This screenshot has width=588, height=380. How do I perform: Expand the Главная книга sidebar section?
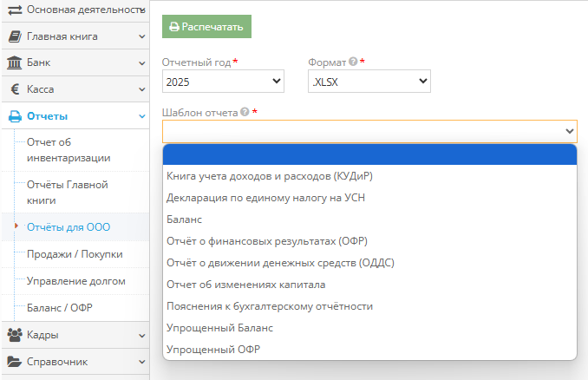(141, 36)
